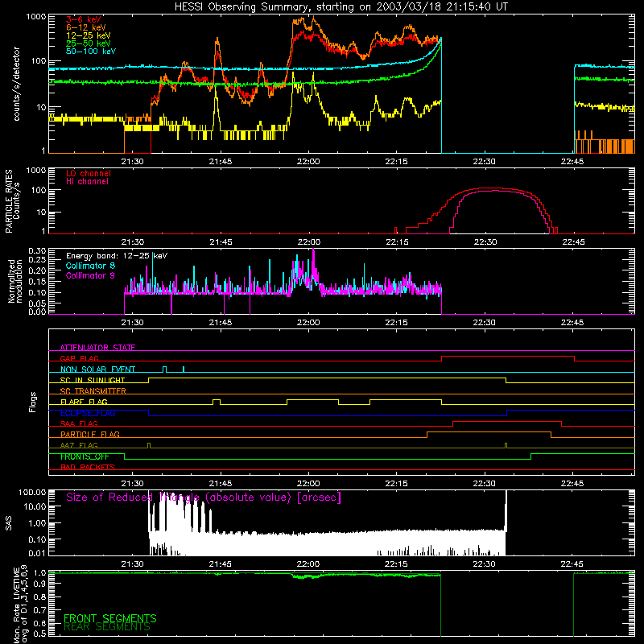Select the Collimator 9 legend label

pyautogui.click(x=90, y=275)
